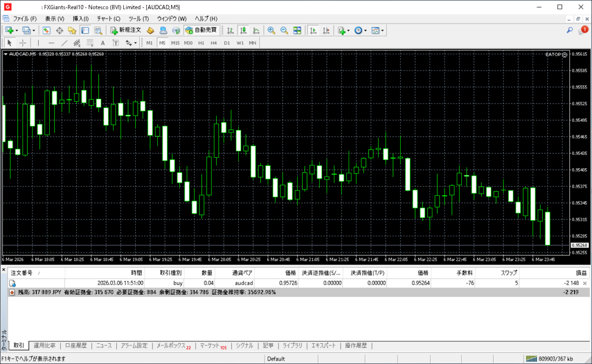Switch chart to line chart mode
This screenshot has width=592, height=364.
[256, 30]
